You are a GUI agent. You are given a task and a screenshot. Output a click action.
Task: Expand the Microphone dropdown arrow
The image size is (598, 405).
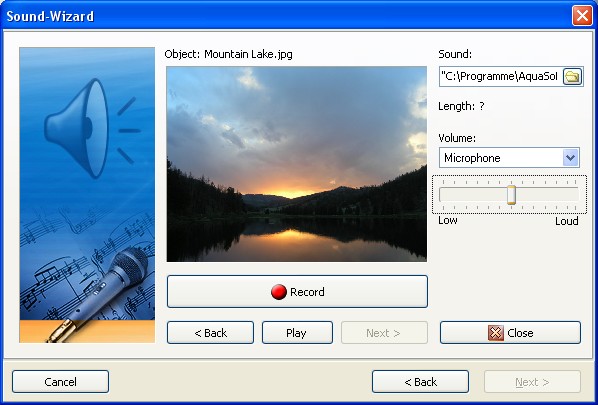(x=571, y=158)
